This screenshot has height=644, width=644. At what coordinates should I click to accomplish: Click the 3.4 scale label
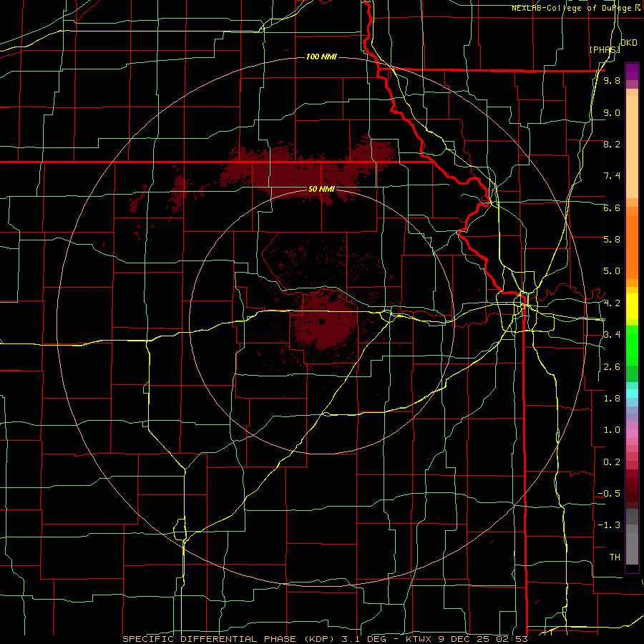(612, 335)
